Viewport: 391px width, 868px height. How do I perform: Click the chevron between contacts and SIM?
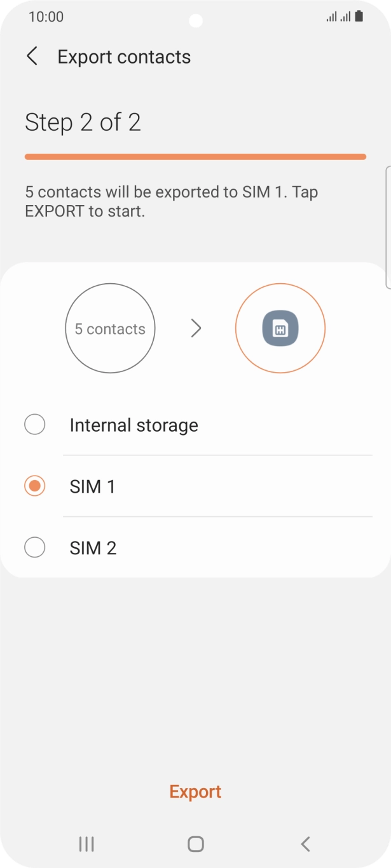pos(196,328)
